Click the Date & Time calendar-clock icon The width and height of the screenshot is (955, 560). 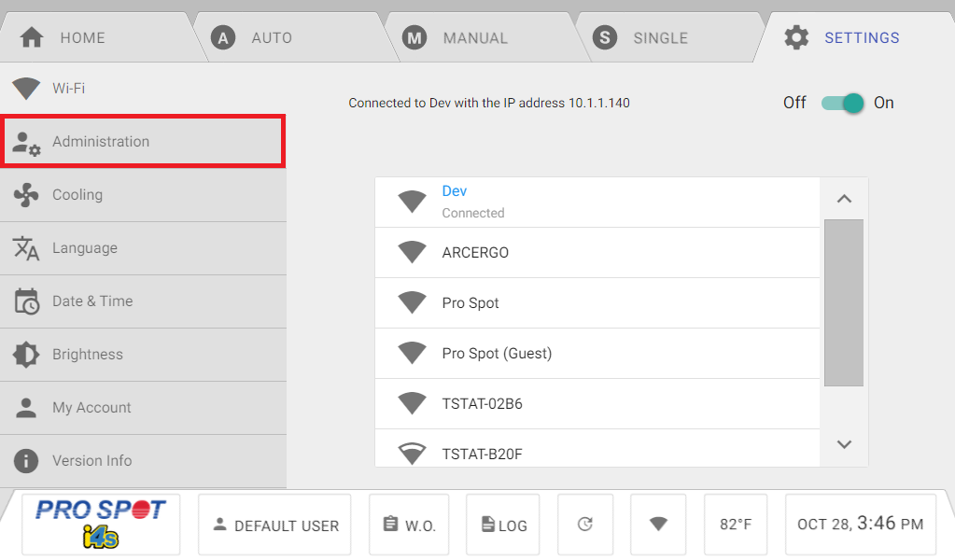pyautogui.click(x=26, y=301)
